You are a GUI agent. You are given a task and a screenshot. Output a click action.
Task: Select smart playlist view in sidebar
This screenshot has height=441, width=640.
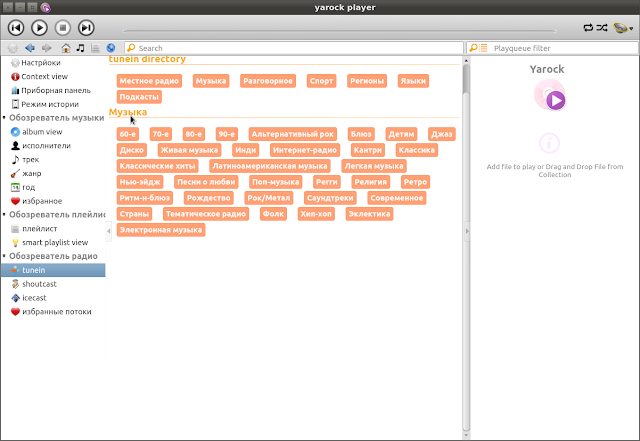[53, 243]
